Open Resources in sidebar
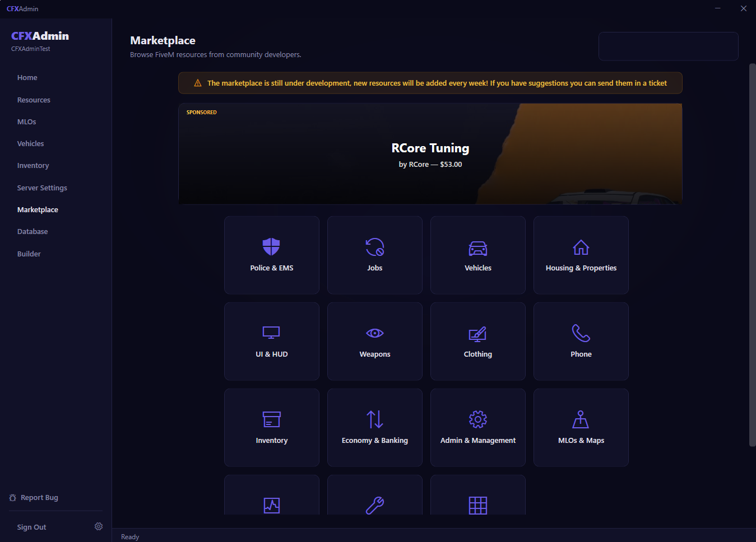This screenshot has width=756, height=542. click(x=34, y=100)
